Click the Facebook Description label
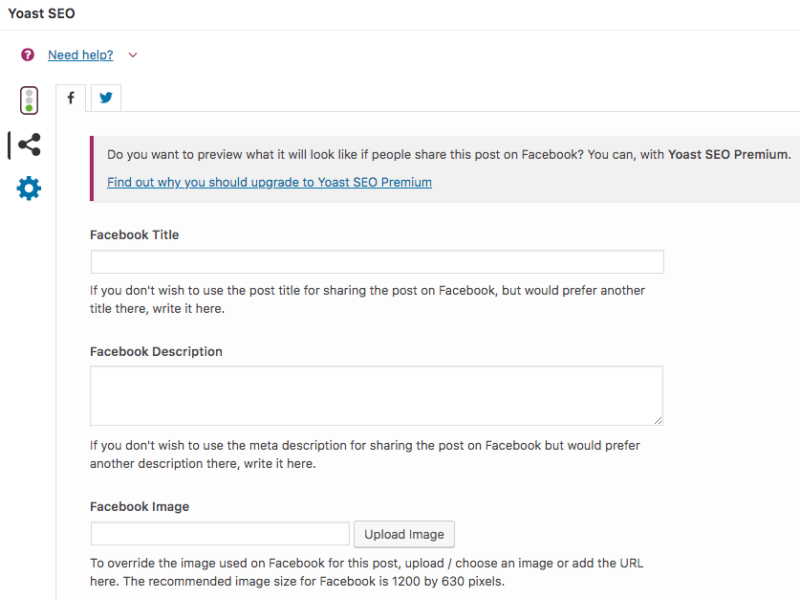 click(x=156, y=352)
